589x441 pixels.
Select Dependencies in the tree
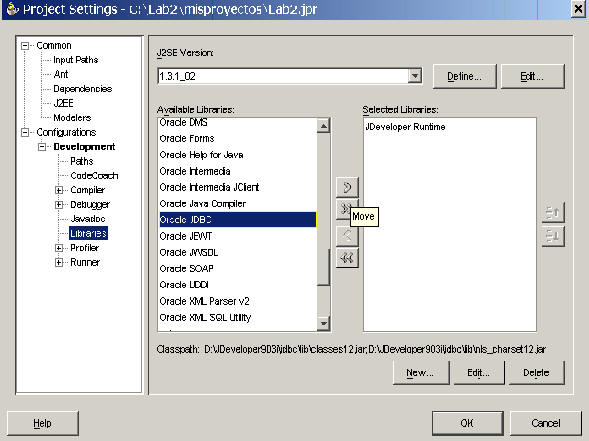tap(83, 89)
